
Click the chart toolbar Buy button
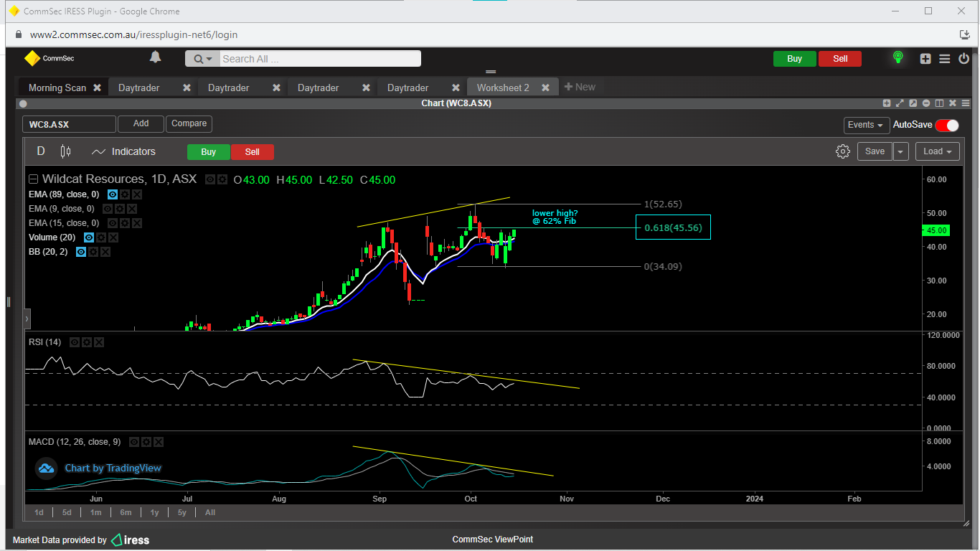click(209, 151)
